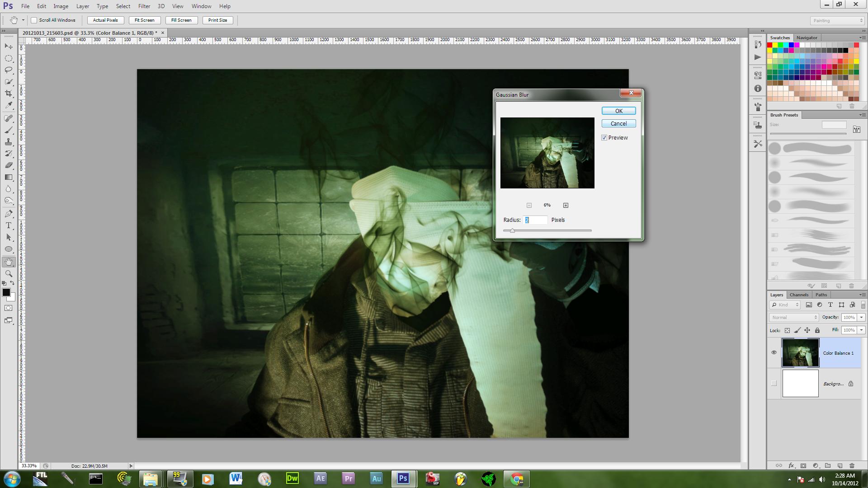Click the Fit Screen button
The image size is (868, 488).
[145, 20]
